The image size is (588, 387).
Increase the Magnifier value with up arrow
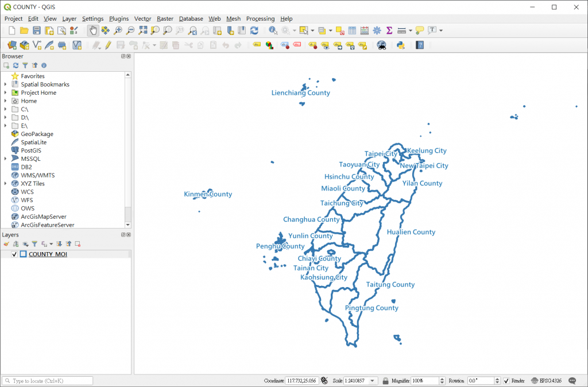click(x=442, y=379)
